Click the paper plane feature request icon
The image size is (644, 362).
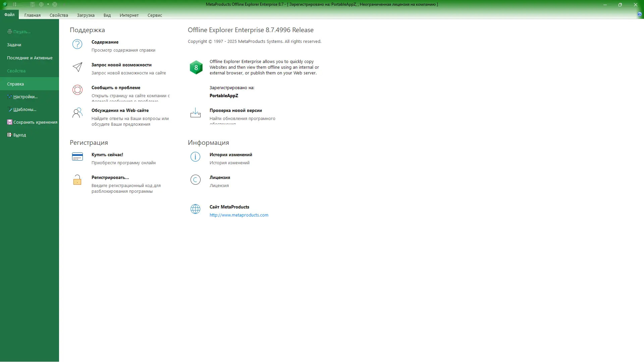click(x=77, y=67)
